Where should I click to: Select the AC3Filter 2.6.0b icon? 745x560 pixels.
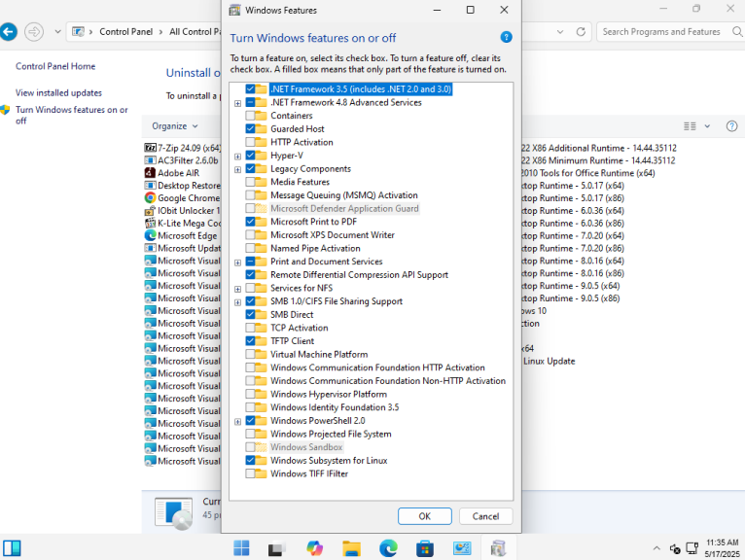click(150, 160)
